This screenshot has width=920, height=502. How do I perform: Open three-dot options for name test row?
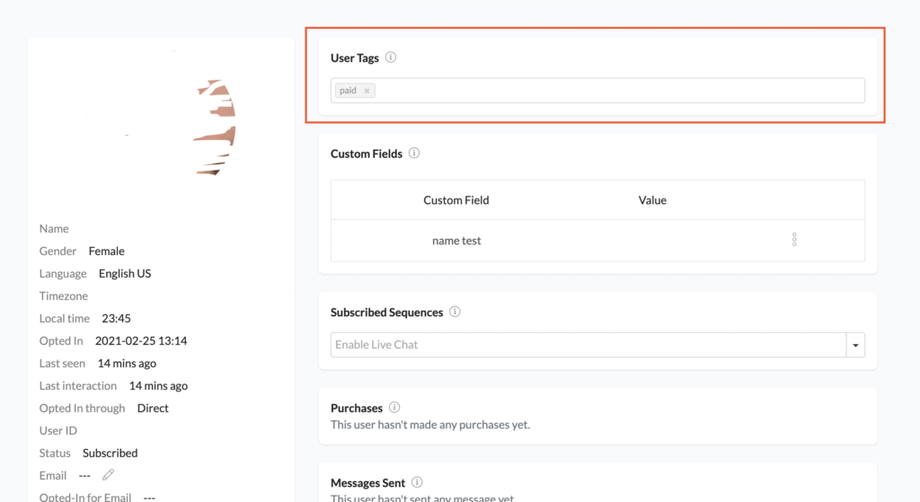coord(794,240)
